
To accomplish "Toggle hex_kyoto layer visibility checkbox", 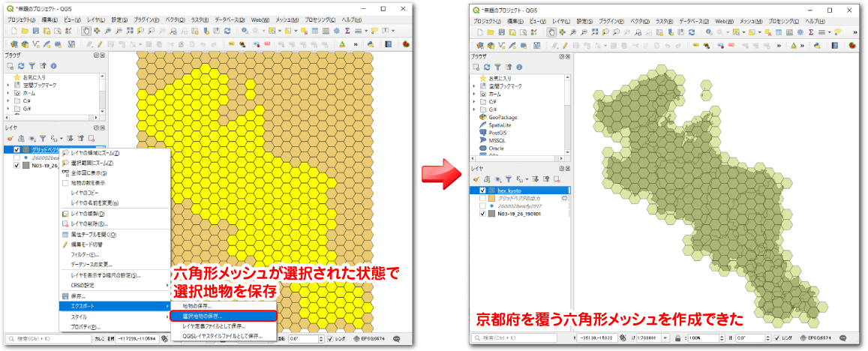I will click(482, 190).
